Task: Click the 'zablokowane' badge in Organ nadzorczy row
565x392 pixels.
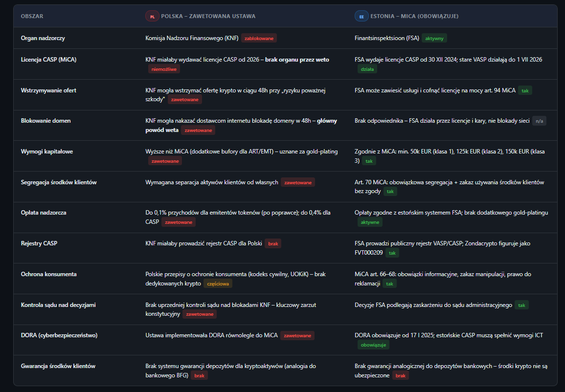Action: [x=259, y=38]
